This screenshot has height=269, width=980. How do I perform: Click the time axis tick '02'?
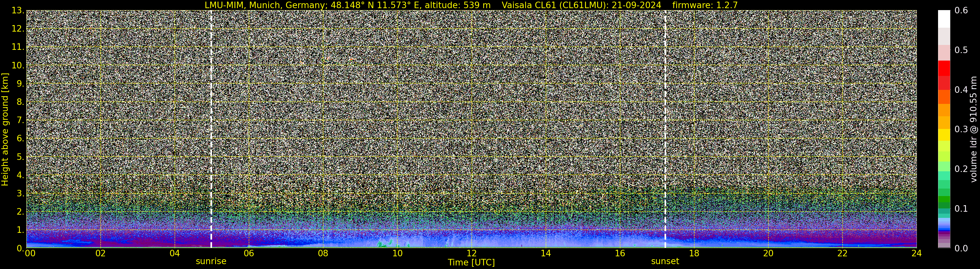pyautogui.click(x=101, y=253)
